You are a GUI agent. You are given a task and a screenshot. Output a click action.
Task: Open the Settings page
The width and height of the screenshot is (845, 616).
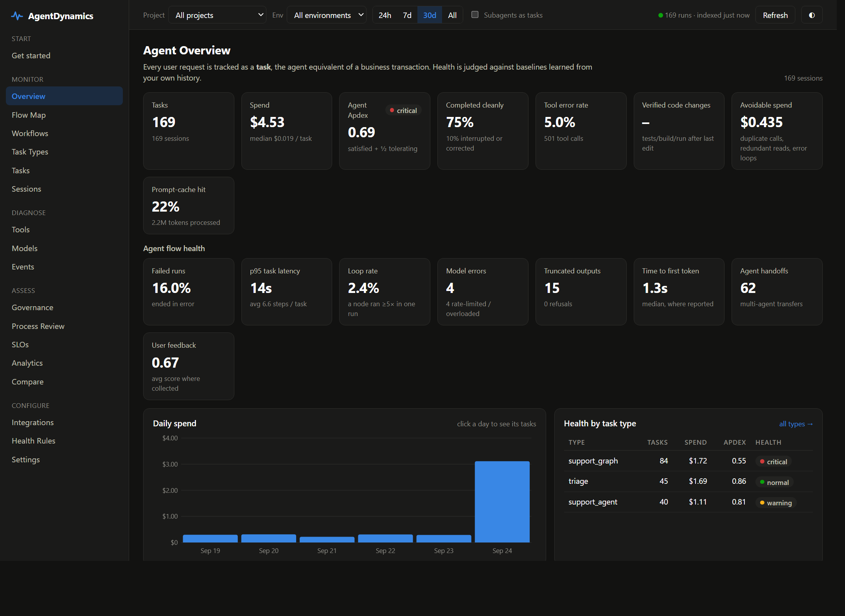[65, 460]
